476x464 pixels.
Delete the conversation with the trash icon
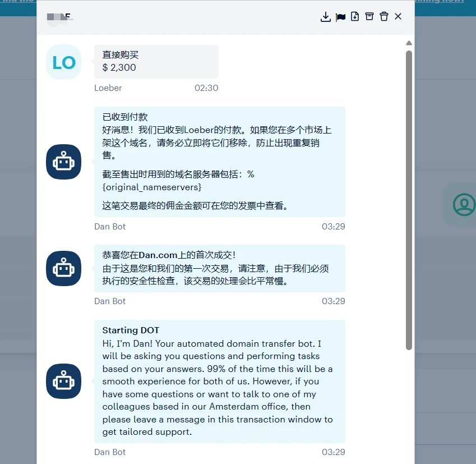pyautogui.click(x=384, y=17)
